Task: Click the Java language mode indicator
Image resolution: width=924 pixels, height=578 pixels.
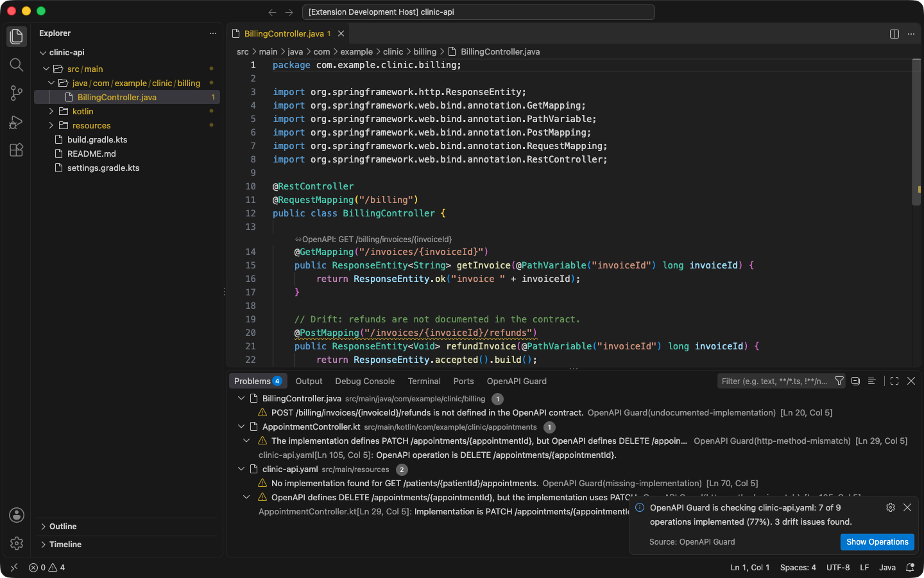Action: pos(887,568)
